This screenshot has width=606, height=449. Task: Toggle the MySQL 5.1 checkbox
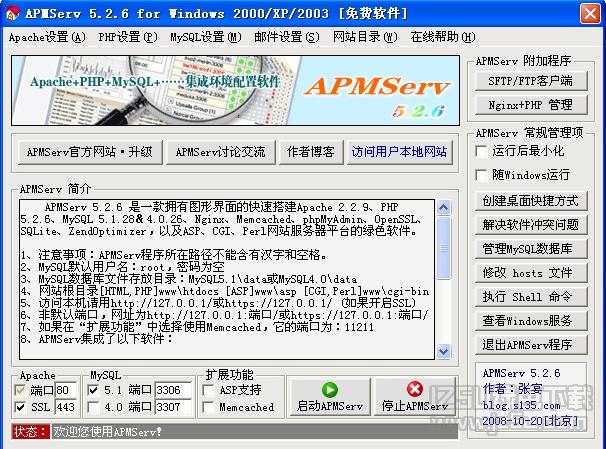(93, 390)
